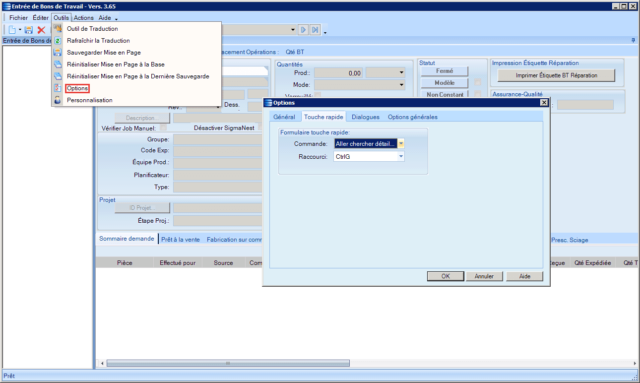This screenshot has height=383, width=640.
Task: Choose Rafraîchir la Traduction menu entry
Action: 98,40
